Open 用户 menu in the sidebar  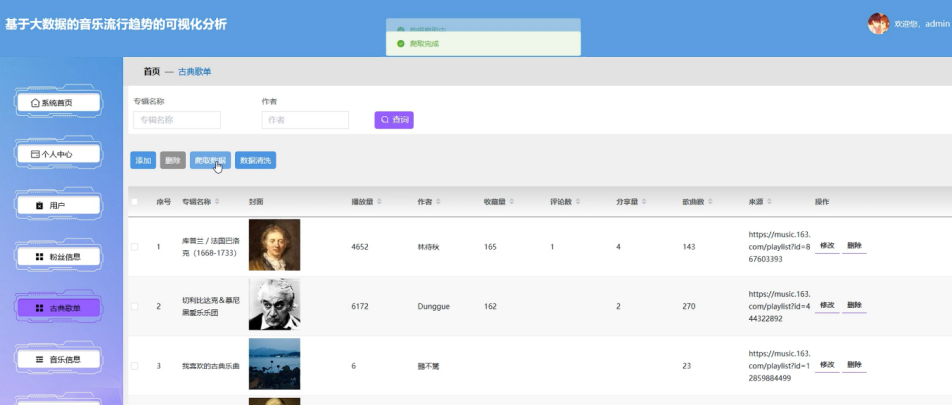tap(58, 205)
